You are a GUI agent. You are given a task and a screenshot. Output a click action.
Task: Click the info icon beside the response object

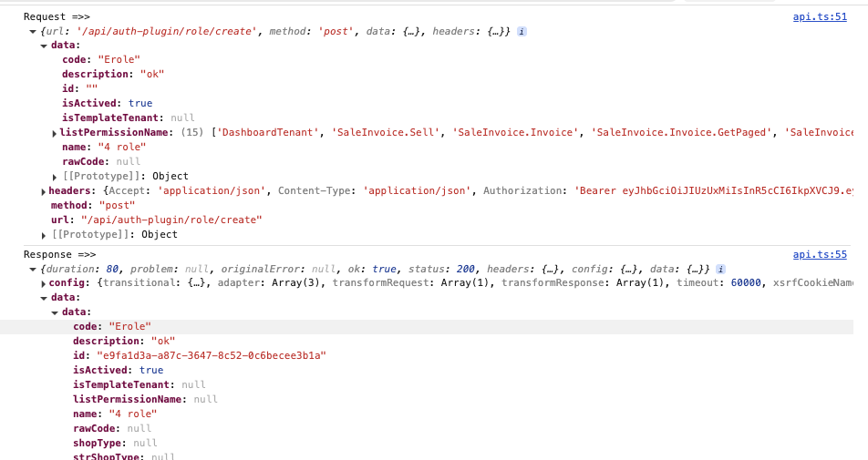721,270
